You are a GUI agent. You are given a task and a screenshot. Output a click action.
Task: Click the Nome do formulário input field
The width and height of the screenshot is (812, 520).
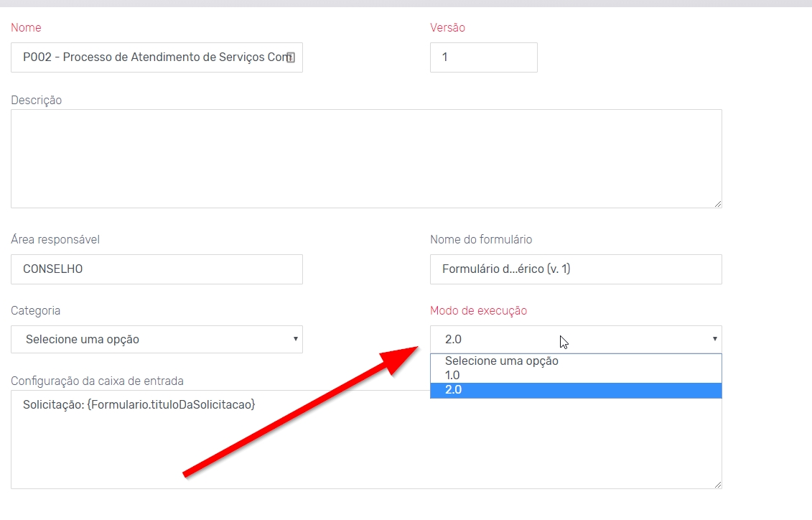tap(575, 269)
